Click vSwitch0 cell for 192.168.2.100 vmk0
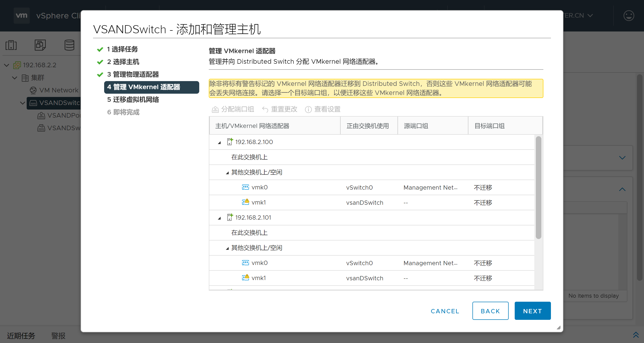Viewport: 644px width, 343px height. pyautogui.click(x=359, y=188)
